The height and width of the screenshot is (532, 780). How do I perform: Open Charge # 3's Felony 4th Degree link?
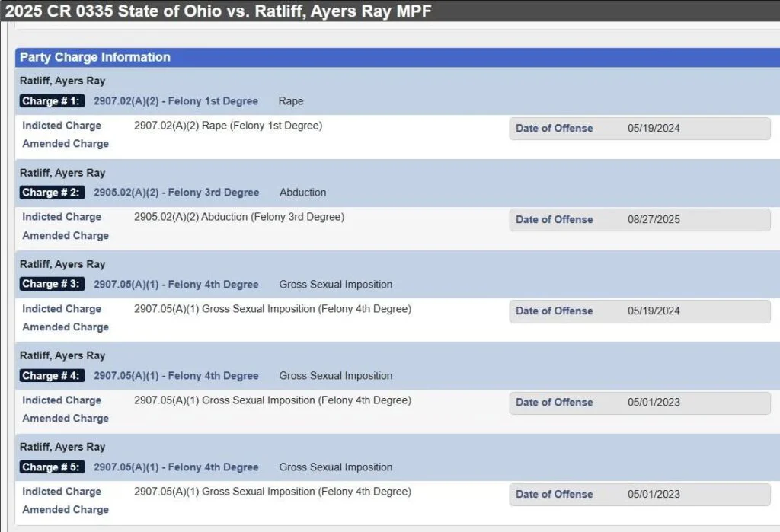[x=176, y=284]
